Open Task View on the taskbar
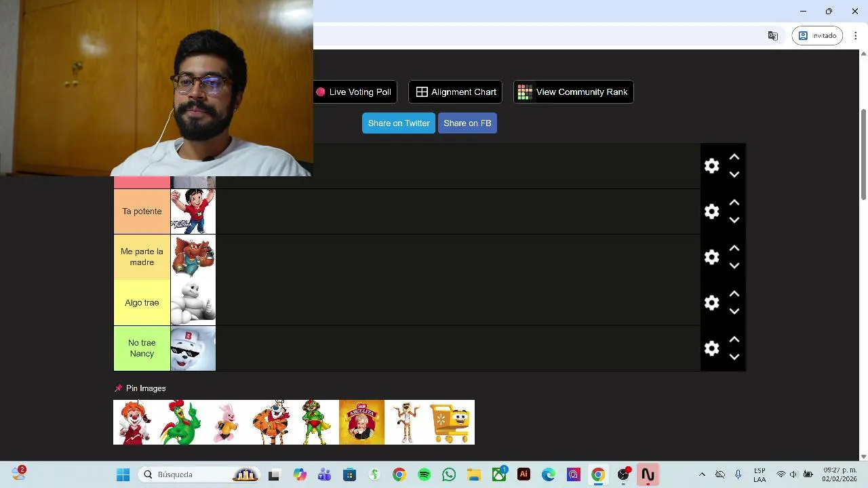 [x=274, y=474]
